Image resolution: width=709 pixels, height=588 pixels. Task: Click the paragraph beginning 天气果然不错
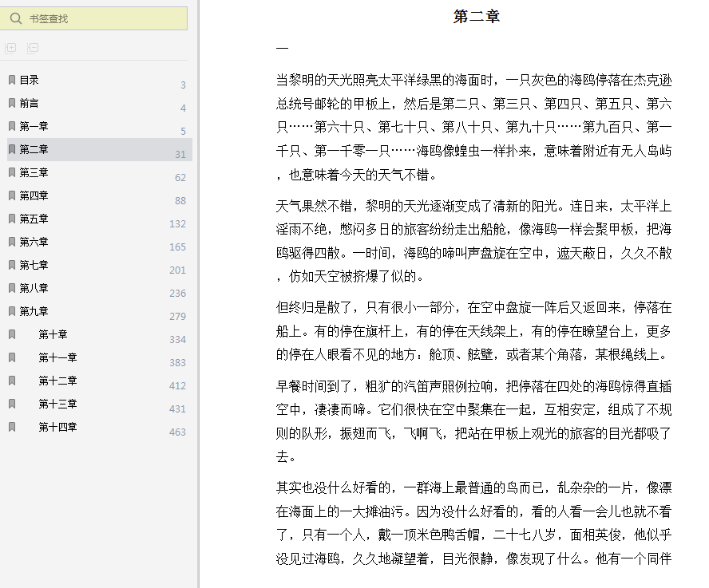coord(474,241)
